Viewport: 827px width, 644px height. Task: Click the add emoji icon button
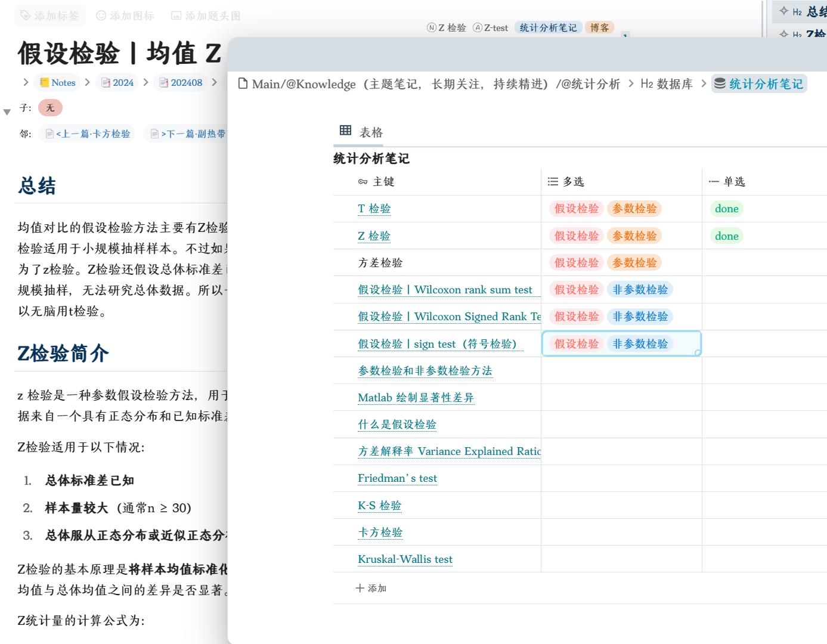click(x=101, y=16)
